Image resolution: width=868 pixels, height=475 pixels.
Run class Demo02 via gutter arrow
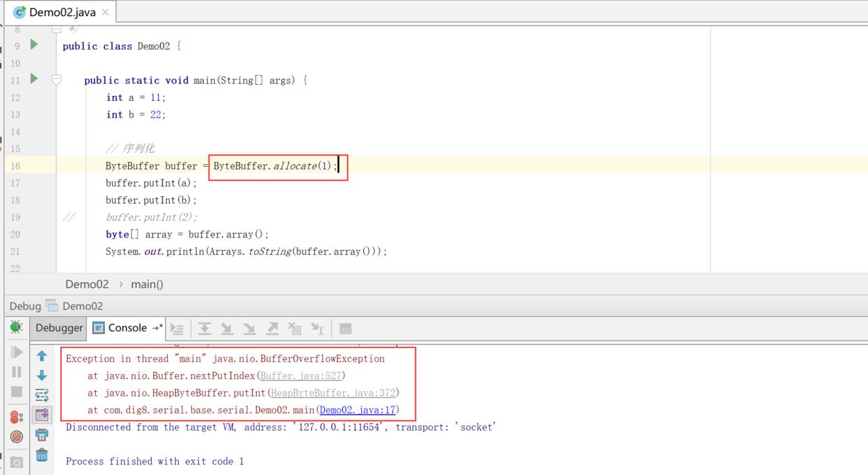[x=34, y=44]
